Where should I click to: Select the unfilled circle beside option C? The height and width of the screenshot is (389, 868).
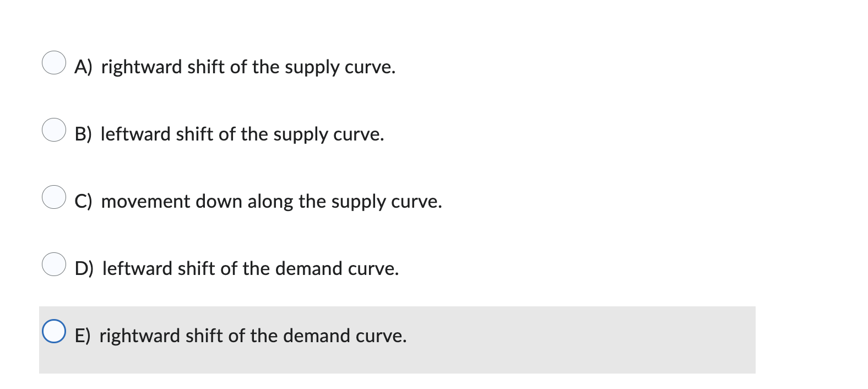(54, 198)
